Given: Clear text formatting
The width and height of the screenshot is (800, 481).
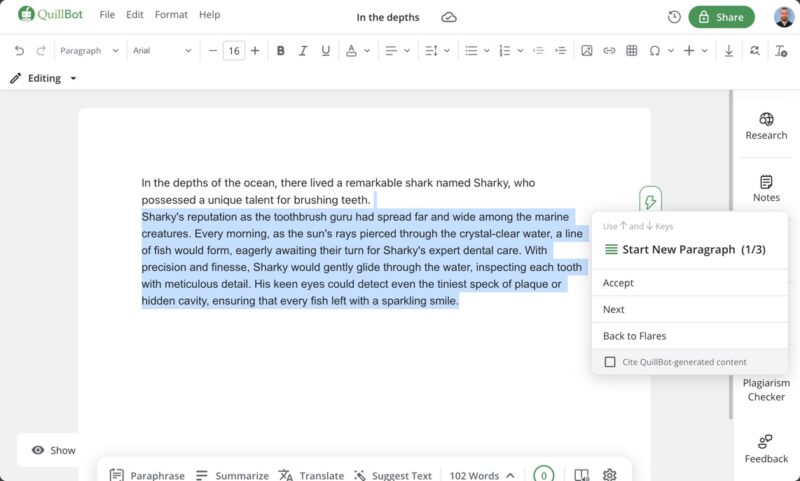Looking at the screenshot, I should 781,50.
